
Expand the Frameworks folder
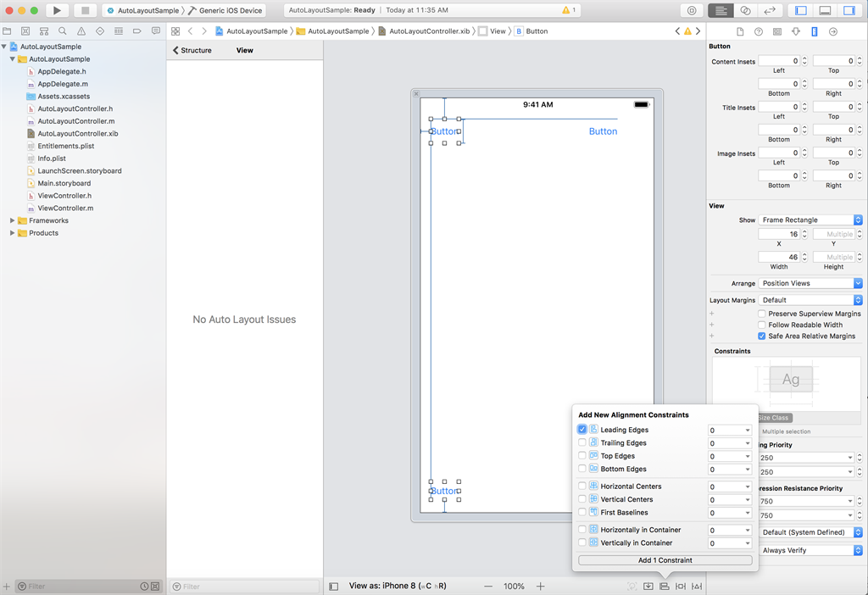click(12, 220)
